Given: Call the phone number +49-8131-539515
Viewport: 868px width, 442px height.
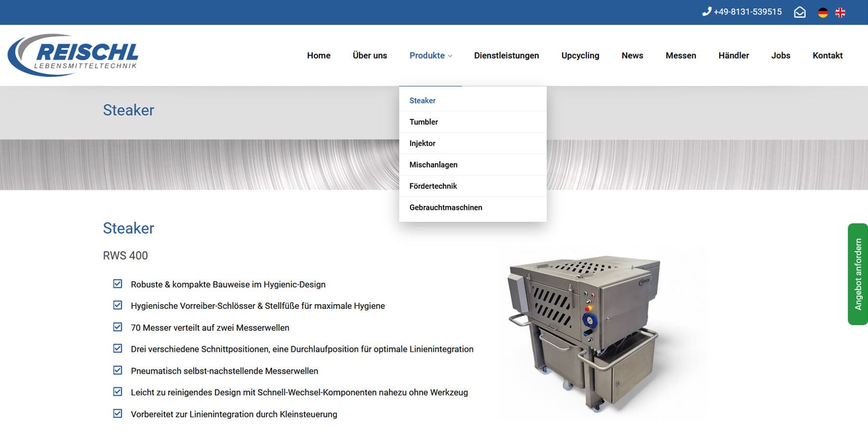Looking at the screenshot, I should [747, 11].
